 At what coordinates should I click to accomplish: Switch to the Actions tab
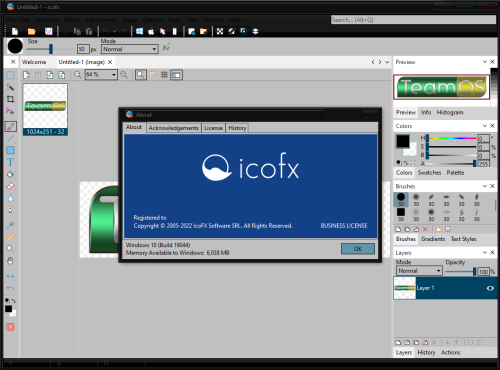pos(450,352)
